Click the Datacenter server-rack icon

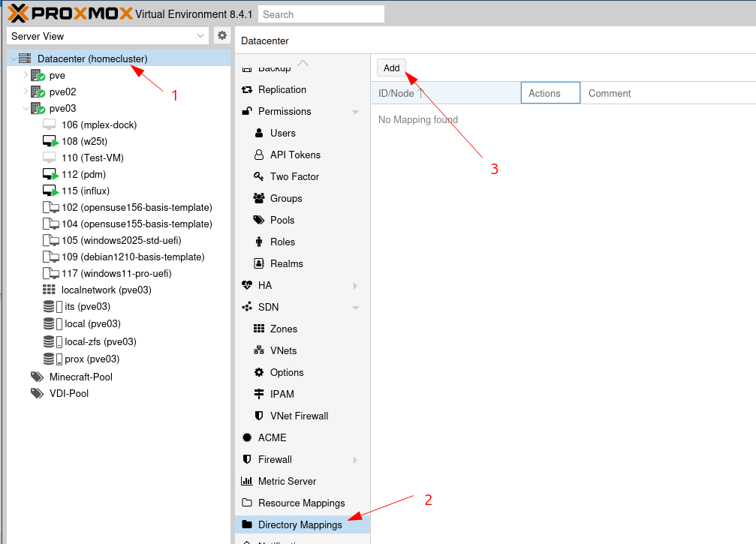point(25,59)
